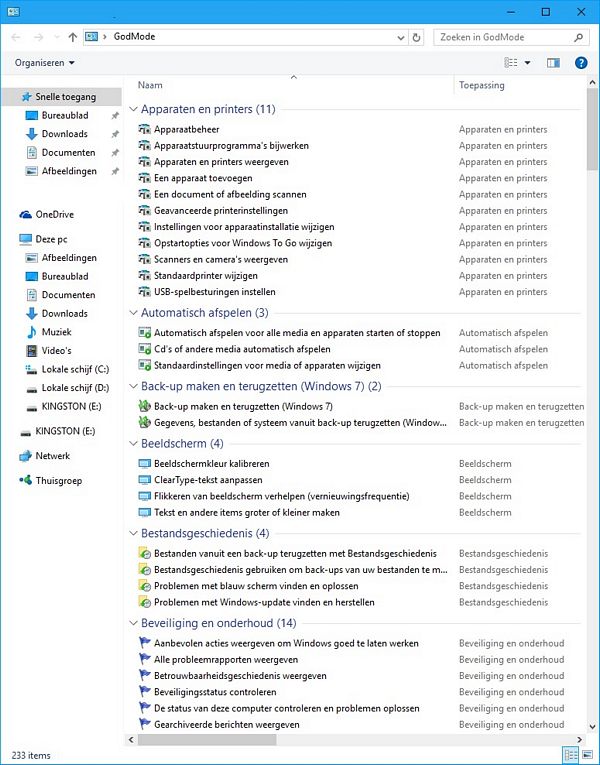Open OneDrive in navigation pane
Screen dimensions: 600x765
[54, 214]
